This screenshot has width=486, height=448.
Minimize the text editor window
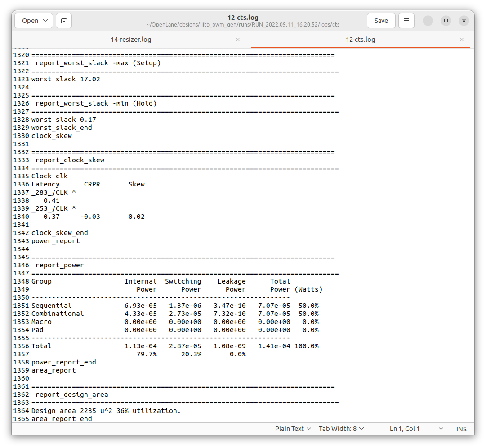tap(427, 20)
